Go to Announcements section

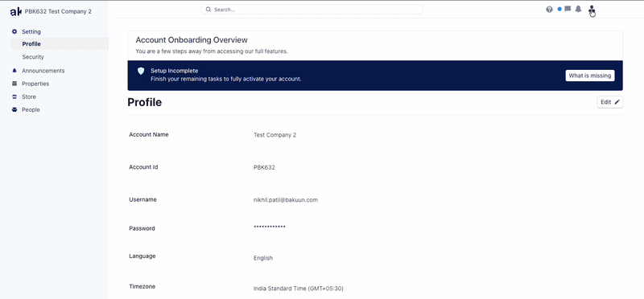pos(43,71)
